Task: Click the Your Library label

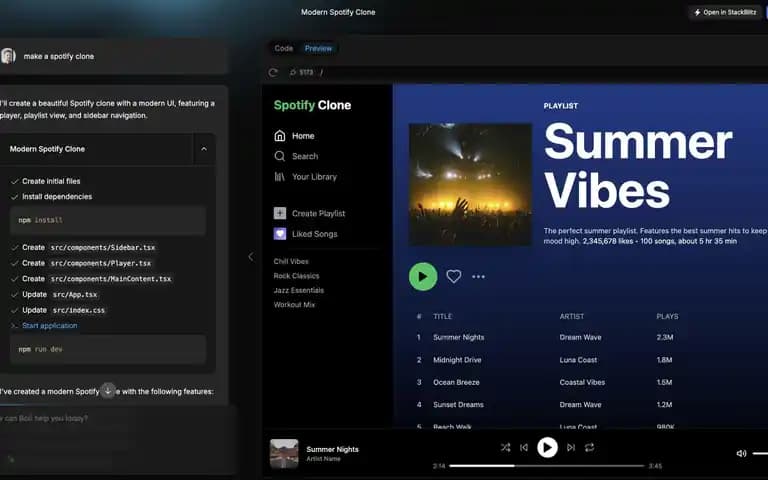Action: pos(314,177)
